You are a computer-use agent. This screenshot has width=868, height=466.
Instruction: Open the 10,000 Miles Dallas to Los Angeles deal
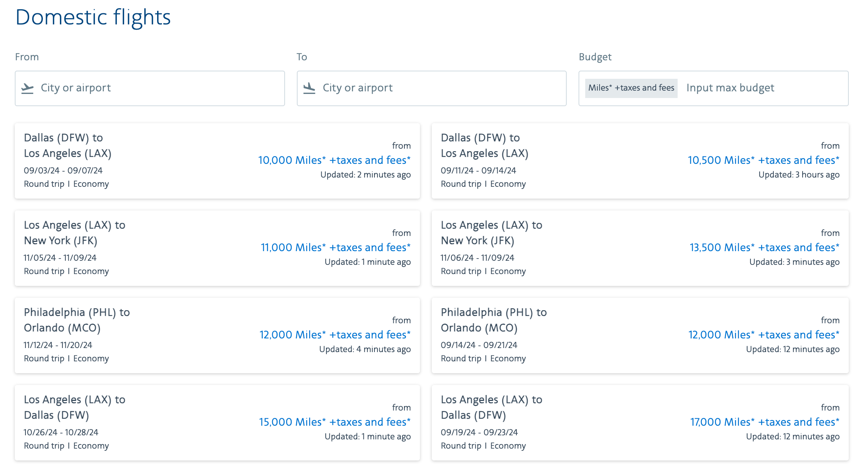click(x=334, y=160)
